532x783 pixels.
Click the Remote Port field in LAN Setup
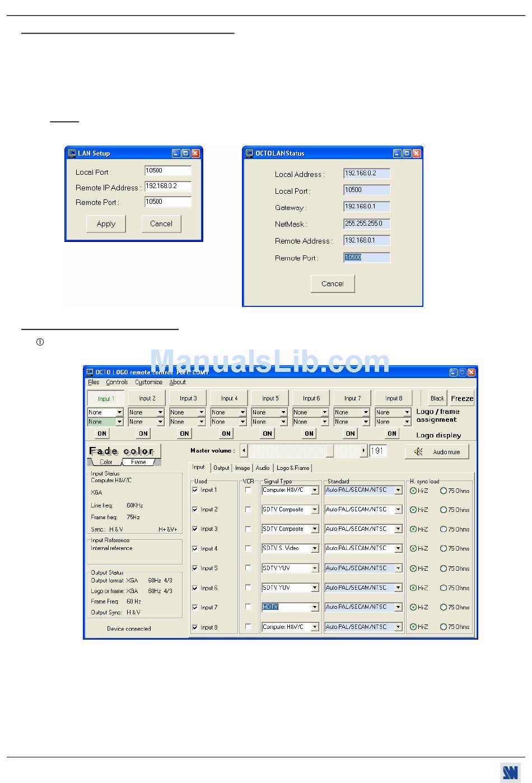pos(167,202)
